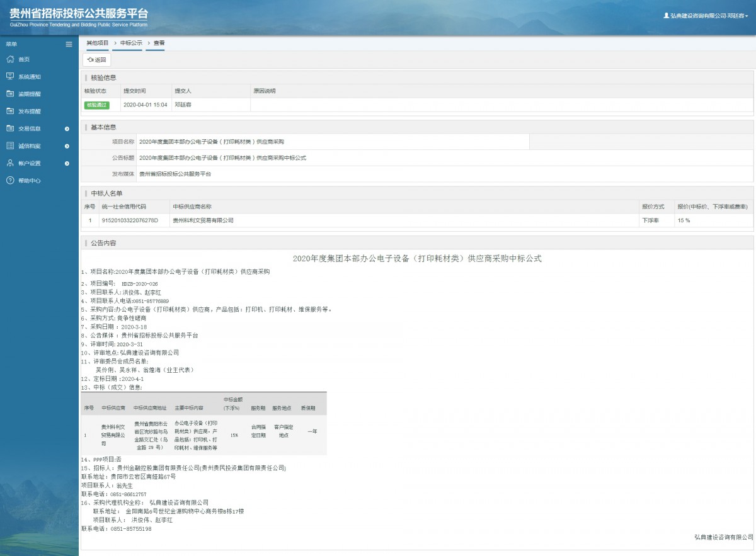The image size is (756, 556).
Task: Go to 其他项目 breadcrumb
Action: pyautogui.click(x=98, y=43)
